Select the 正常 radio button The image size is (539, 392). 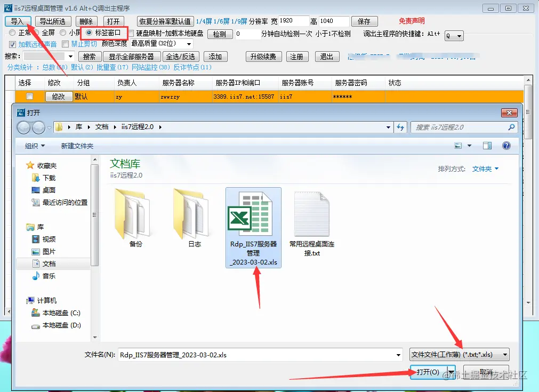tap(12, 33)
